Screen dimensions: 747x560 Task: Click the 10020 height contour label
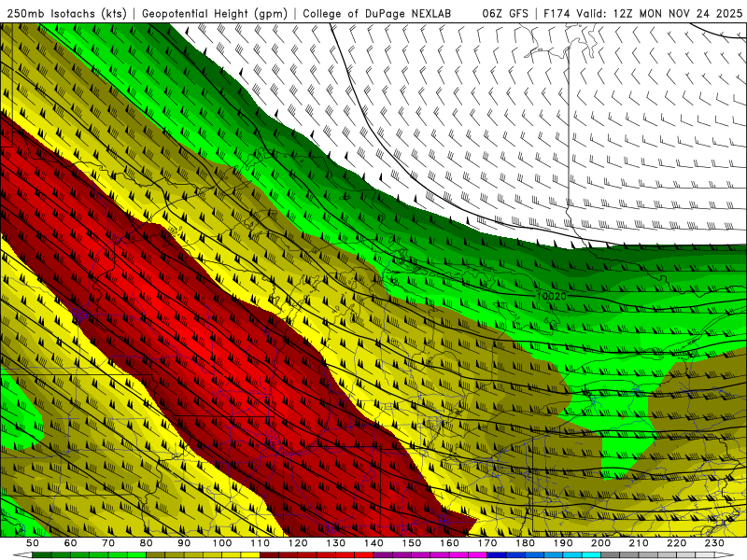coord(552,296)
